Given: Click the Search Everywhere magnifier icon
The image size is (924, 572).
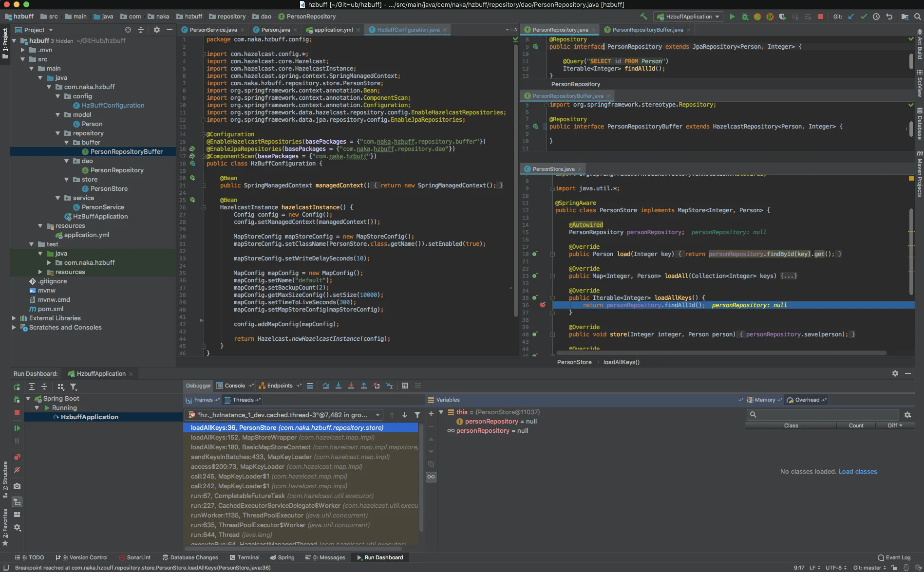Looking at the screenshot, I should [918, 17].
